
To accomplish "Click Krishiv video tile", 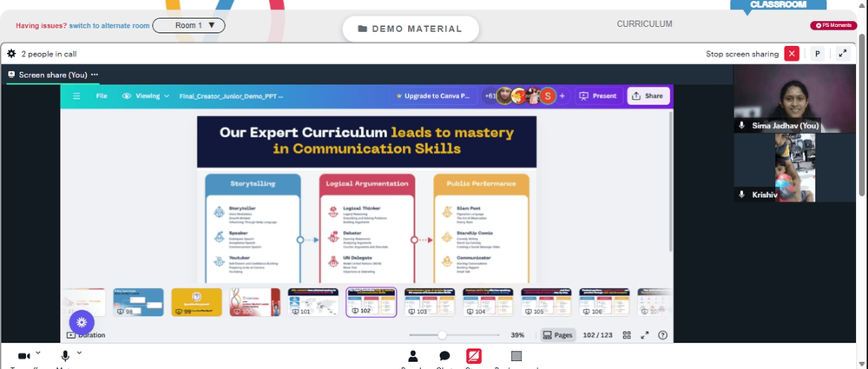I will coord(794,168).
